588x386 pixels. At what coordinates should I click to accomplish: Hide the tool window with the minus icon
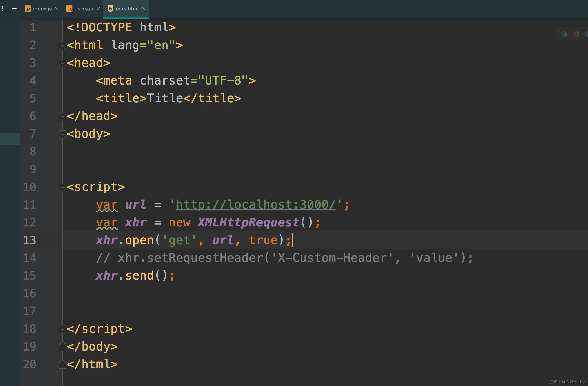[x=14, y=9]
